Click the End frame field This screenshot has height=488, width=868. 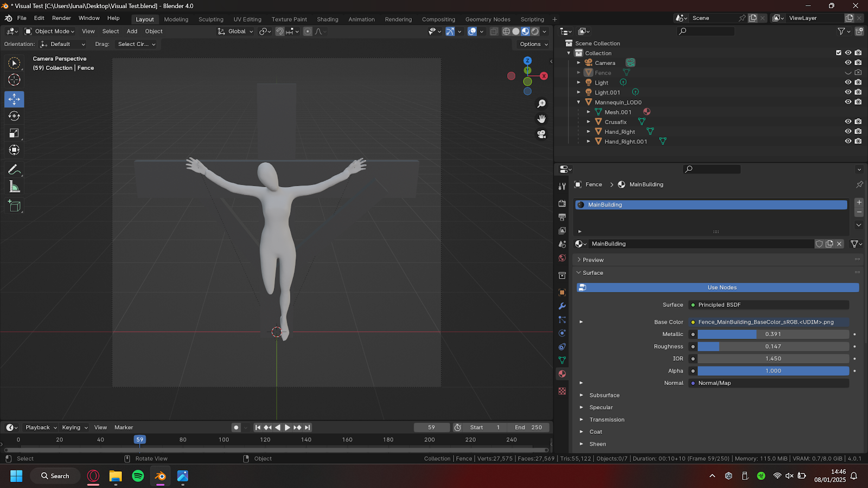(x=528, y=427)
